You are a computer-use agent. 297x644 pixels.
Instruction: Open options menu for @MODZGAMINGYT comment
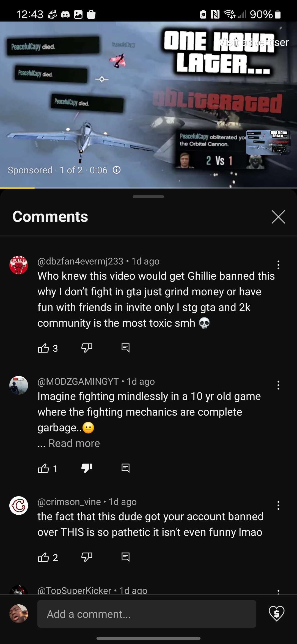(278, 385)
